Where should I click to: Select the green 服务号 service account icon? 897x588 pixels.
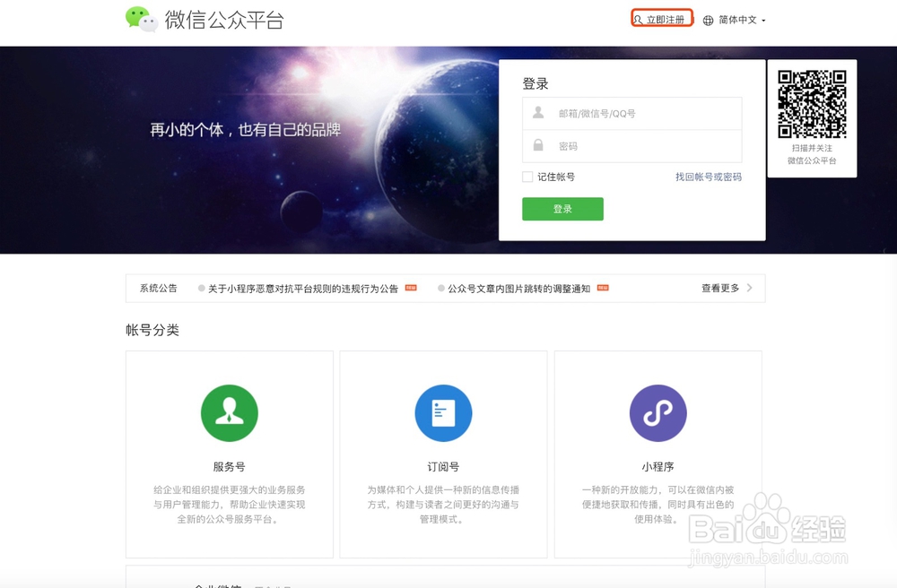(229, 413)
